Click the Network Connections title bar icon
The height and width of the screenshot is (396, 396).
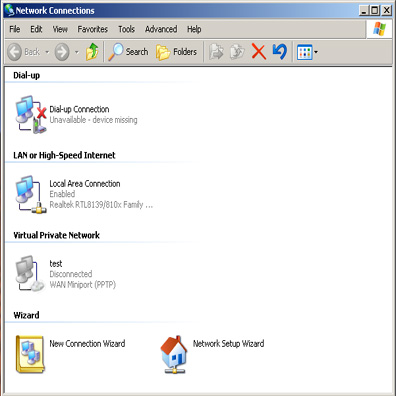coord(9,10)
